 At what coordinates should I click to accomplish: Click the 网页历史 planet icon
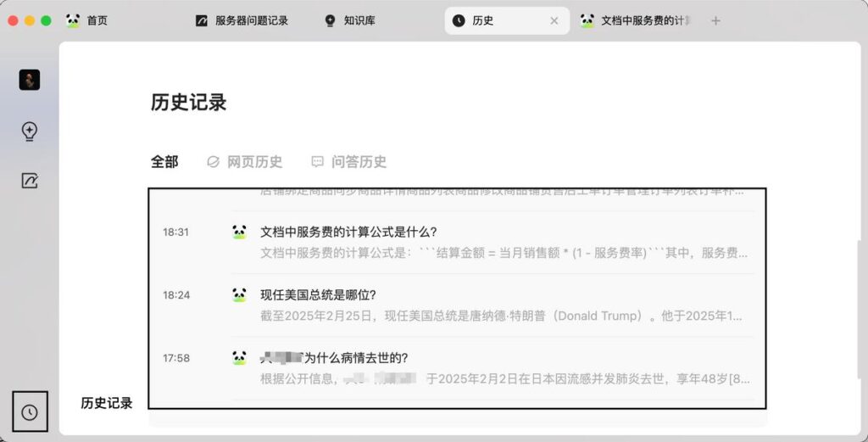click(x=213, y=162)
